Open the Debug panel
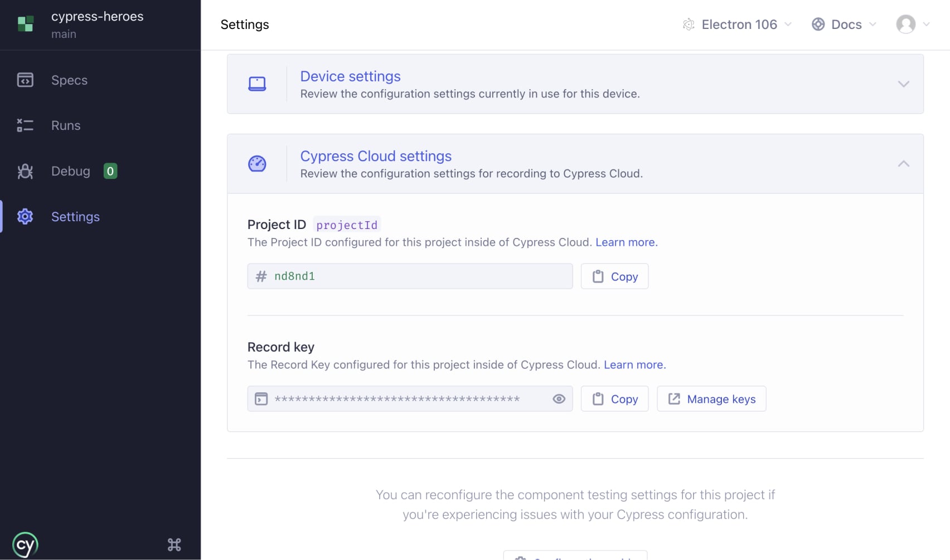This screenshot has height=560, width=950. tap(70, 171)
